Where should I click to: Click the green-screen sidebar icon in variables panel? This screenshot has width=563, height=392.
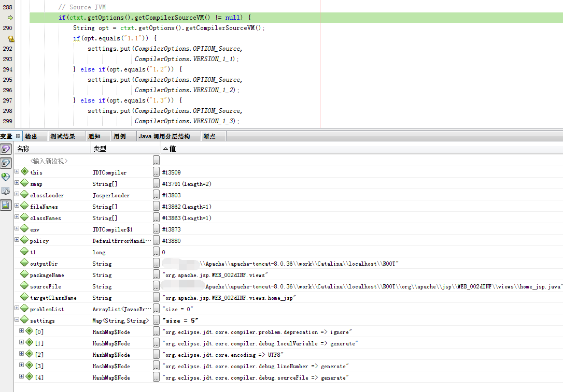click(6, 205)
